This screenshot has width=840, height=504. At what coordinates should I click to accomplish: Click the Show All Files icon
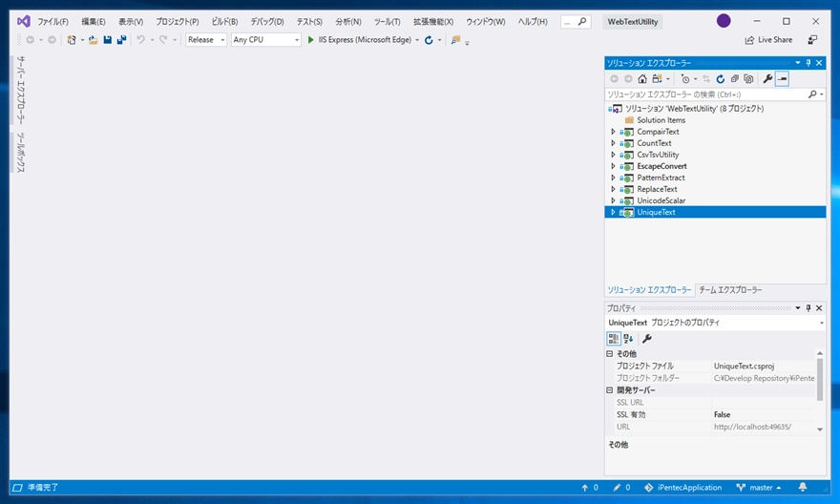click(749, 78)
